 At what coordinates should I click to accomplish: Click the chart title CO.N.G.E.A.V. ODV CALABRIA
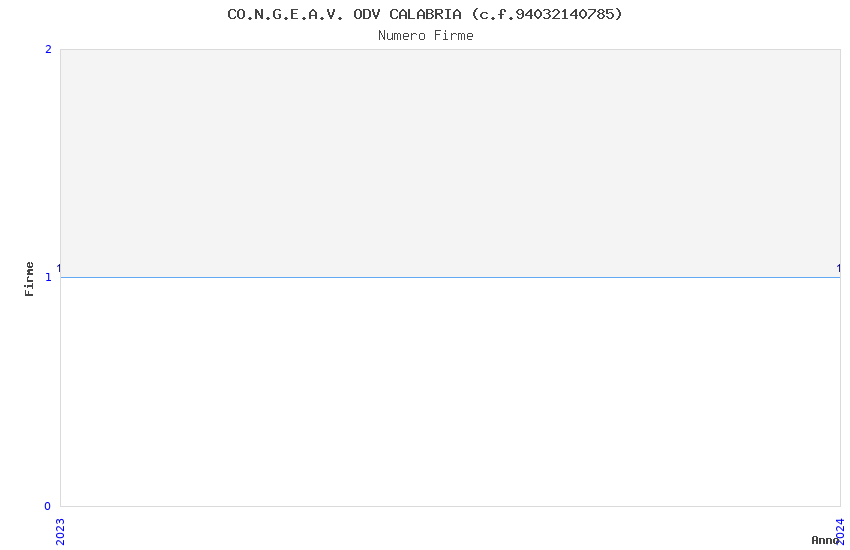424,14
